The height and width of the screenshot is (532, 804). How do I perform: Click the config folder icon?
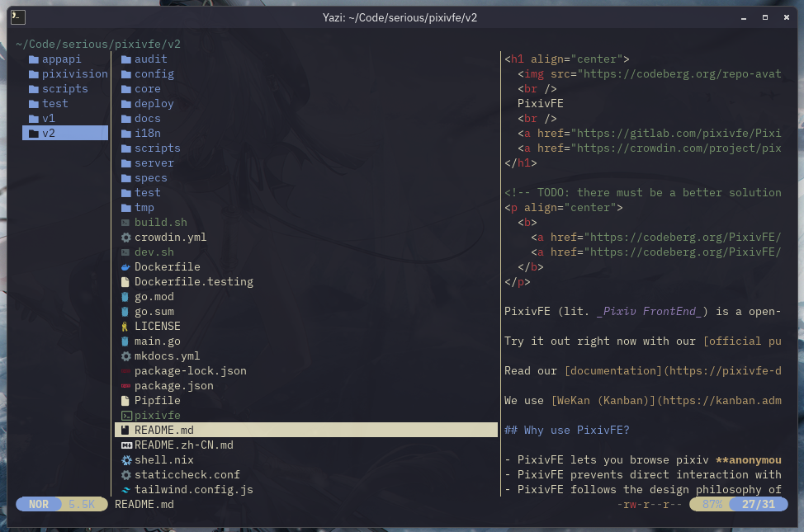tap(126, 74)
